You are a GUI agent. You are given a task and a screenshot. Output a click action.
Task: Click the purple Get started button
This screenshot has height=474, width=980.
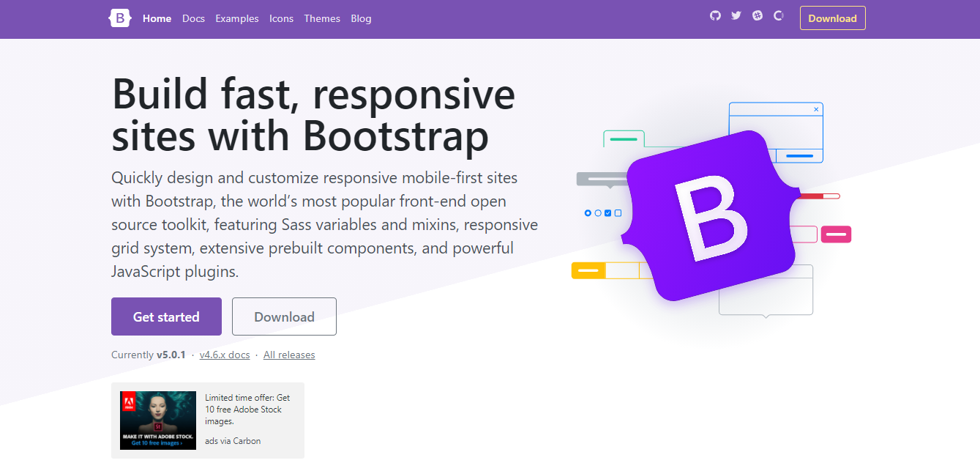pos(166,316)
